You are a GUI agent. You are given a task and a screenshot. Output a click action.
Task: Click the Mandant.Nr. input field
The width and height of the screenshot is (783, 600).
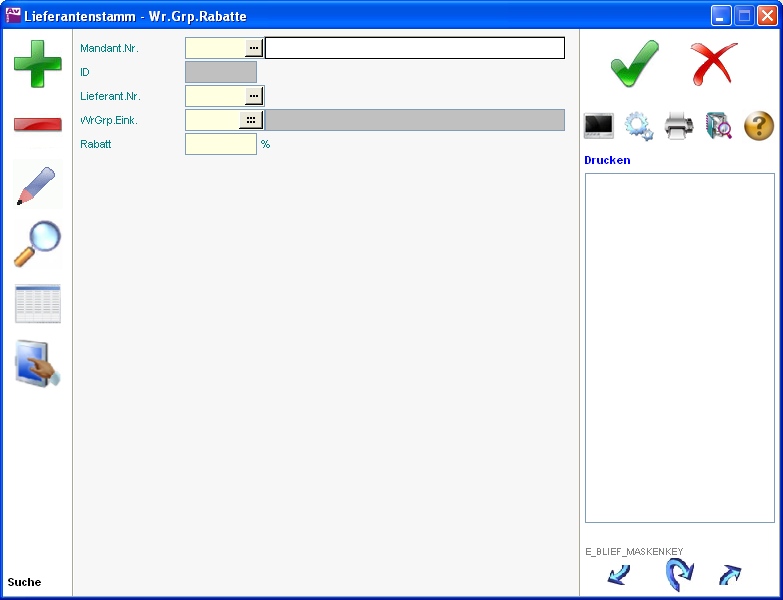[x=215, y=48]
